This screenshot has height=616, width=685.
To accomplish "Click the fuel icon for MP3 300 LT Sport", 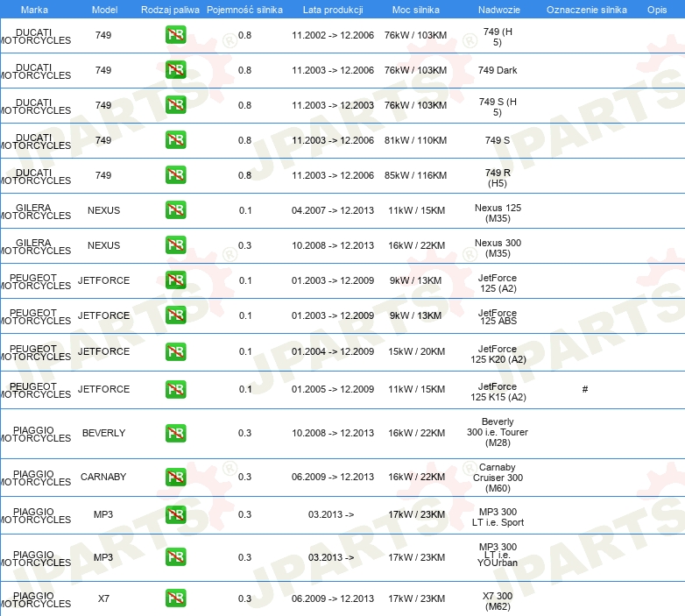I will [x=175, y=514].
